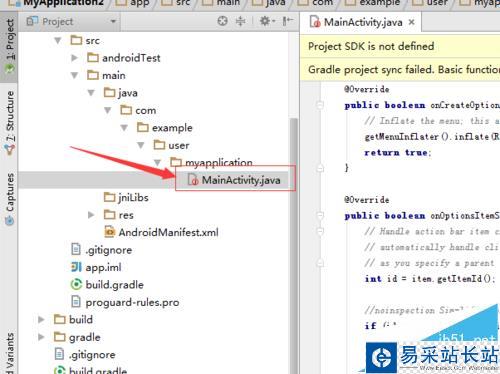Click MyApplication2 in navigation breadcrumb

63,3
